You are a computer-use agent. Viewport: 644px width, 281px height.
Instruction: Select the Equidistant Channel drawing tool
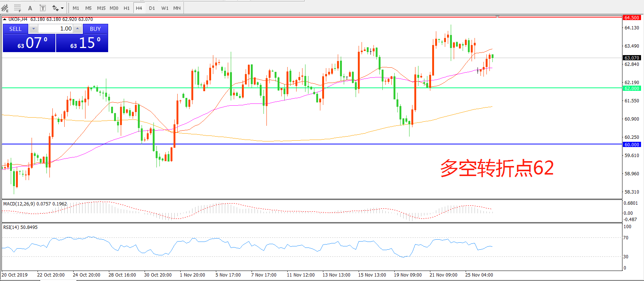coord(5,8)
